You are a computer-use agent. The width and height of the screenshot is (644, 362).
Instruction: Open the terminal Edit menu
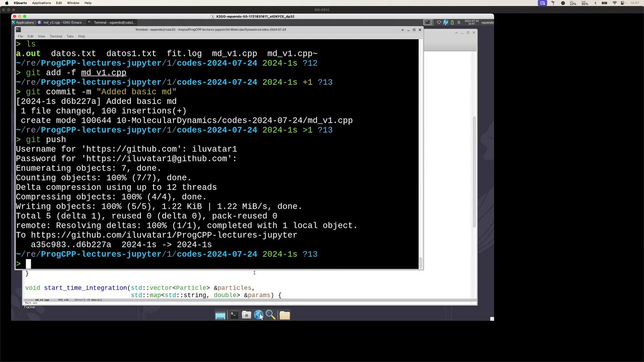pyautogui.click(x=31, y=36)
